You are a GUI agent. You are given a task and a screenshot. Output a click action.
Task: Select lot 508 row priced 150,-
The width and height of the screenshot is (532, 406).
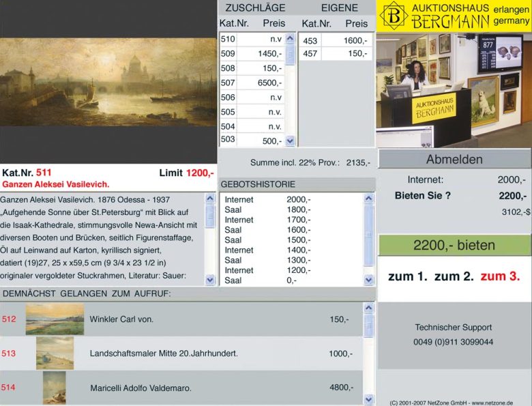(252, 68)
